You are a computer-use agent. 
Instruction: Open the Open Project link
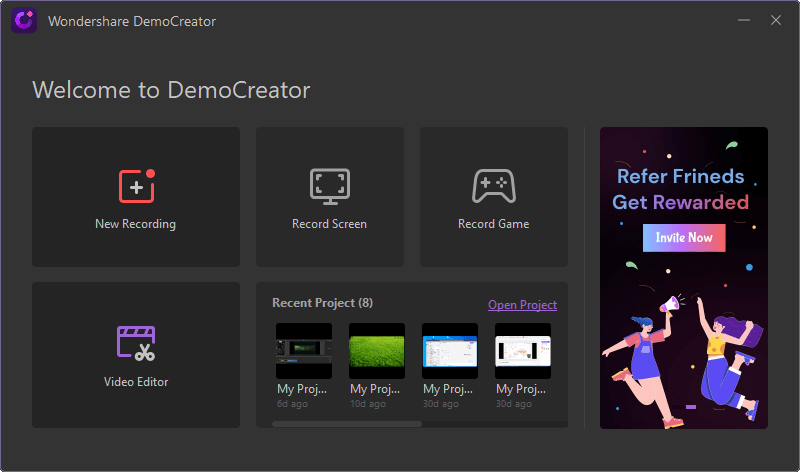(522, 305)
